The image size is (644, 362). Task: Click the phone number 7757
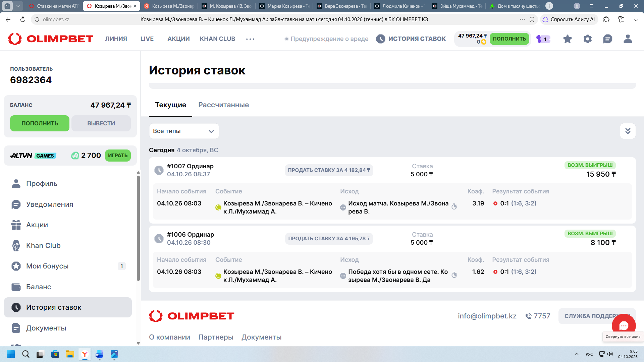click(x=538, y=316)
